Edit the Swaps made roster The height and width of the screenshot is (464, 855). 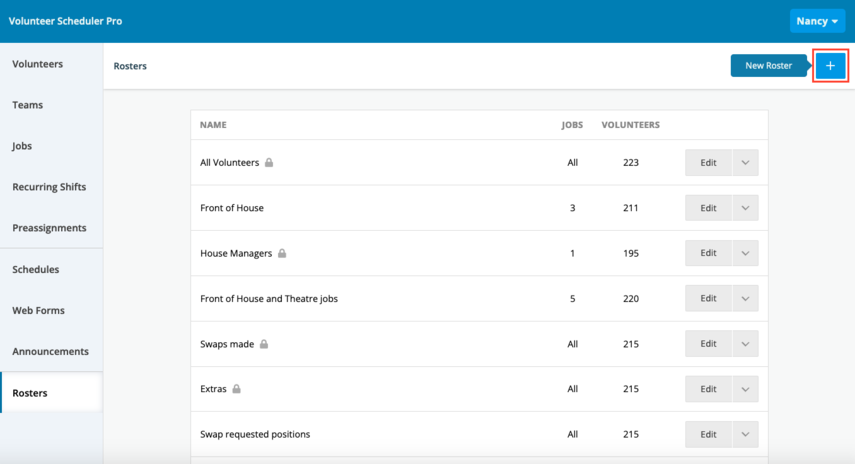click(708, 344)
